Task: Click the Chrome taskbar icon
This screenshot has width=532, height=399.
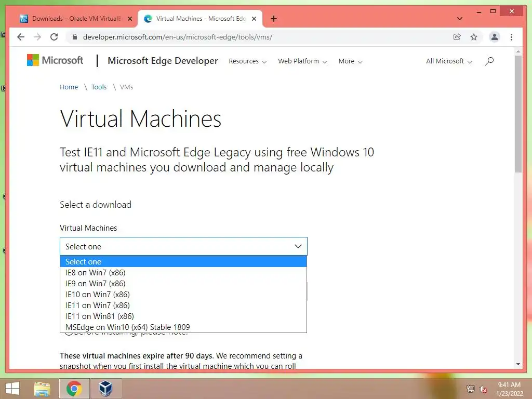Action: click(x=74, y=389)
